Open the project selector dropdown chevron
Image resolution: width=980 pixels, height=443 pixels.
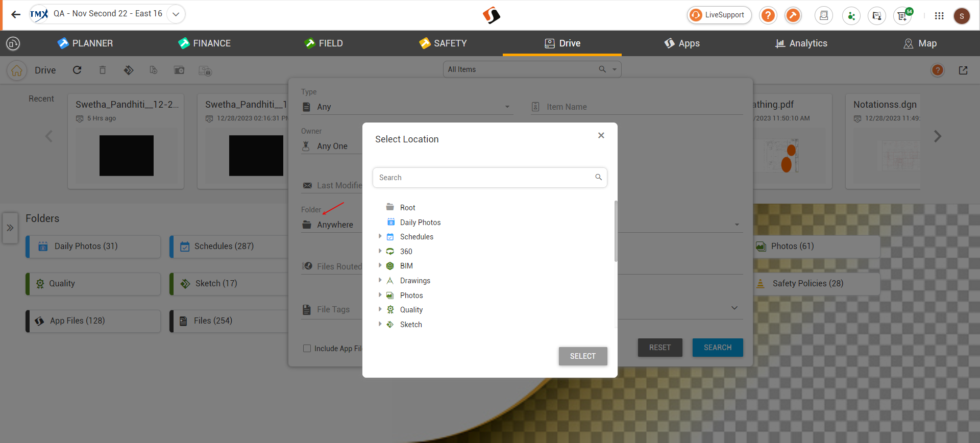point(176,14)
